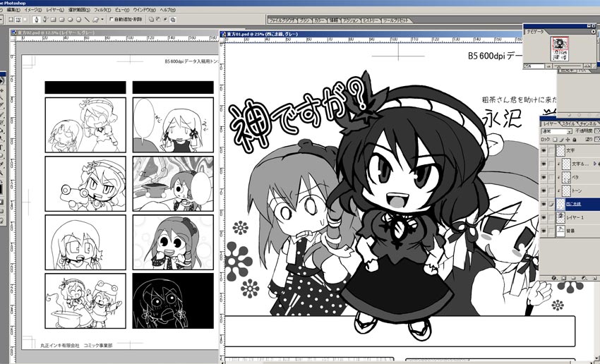Click the Navigator zoom in button
Viewport: 600px width, 364px height.
click(587, 66)
